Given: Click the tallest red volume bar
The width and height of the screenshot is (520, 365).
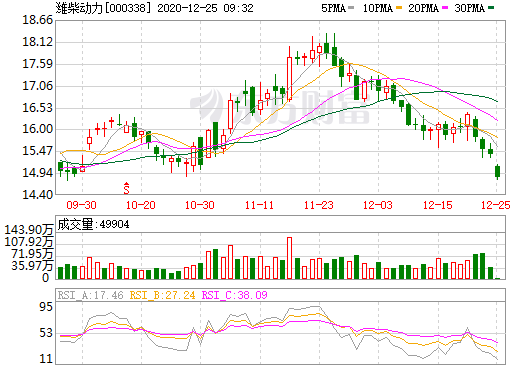Looking at the screenshot, I should [289, 258].
